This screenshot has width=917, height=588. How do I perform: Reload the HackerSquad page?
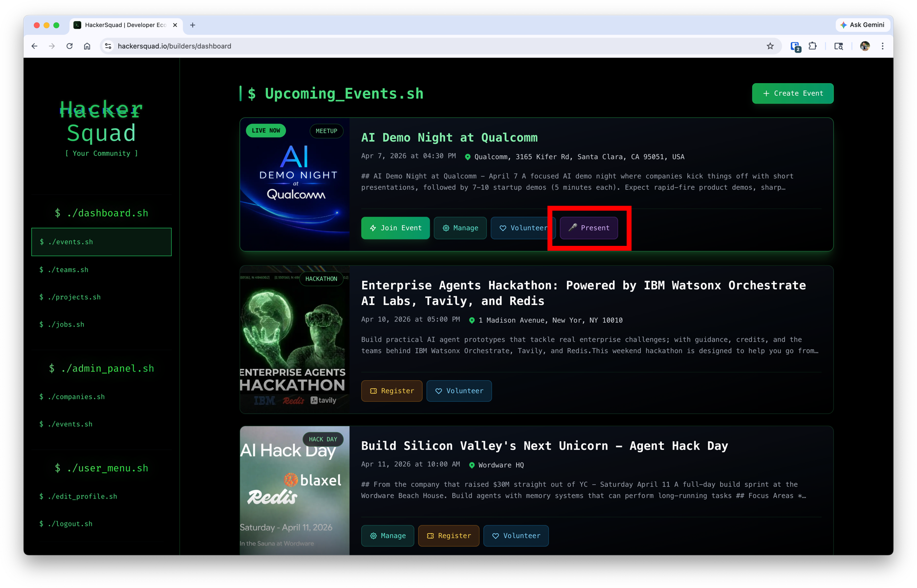tap(69, 46)
